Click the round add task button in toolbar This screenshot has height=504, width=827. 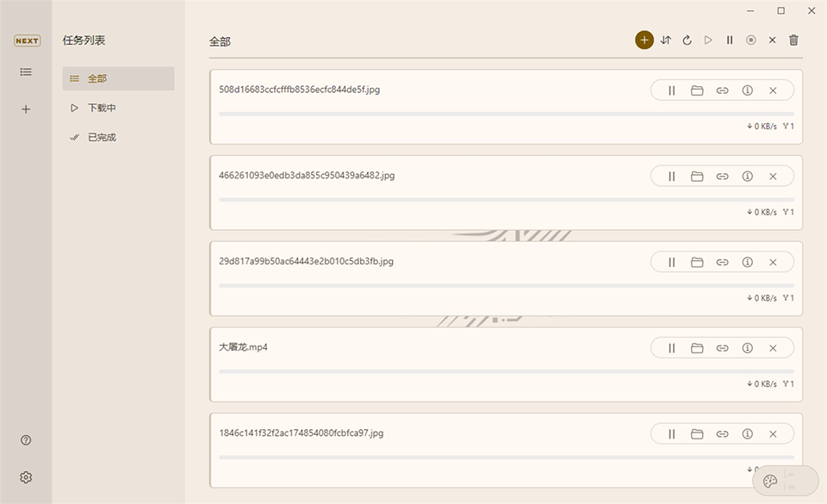click(644, 40)
